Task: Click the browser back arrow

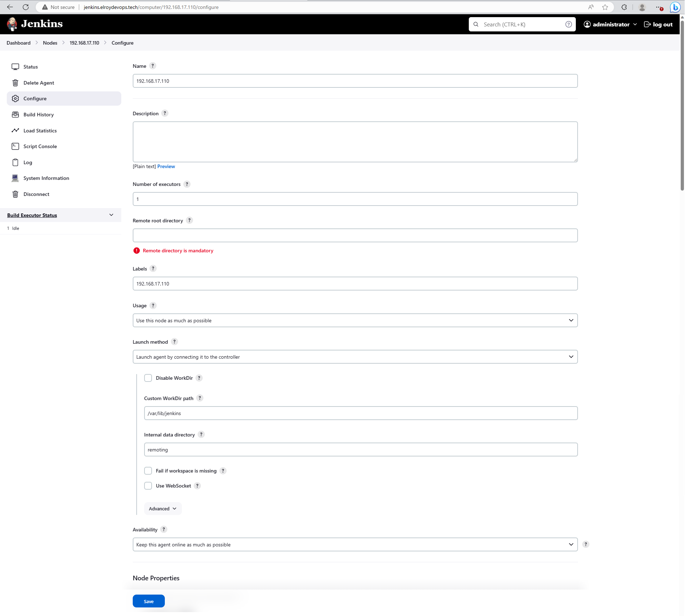Action: pyautogui.click(x=10, y=7)
